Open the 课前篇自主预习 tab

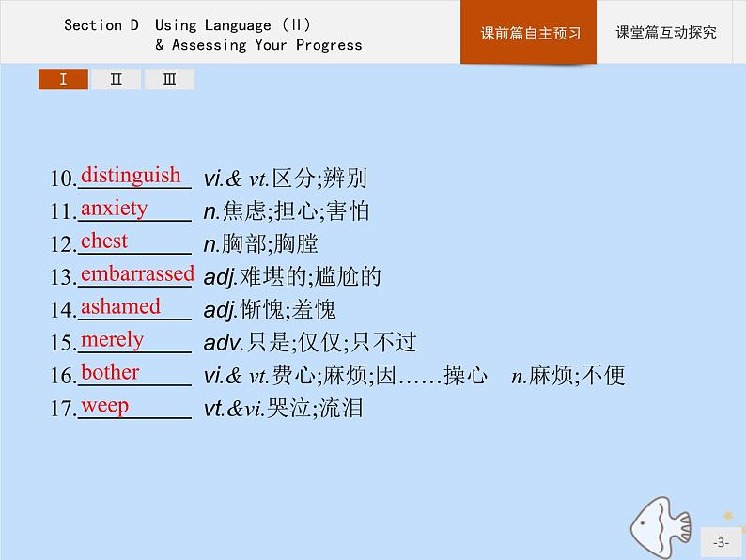[528, 32]
